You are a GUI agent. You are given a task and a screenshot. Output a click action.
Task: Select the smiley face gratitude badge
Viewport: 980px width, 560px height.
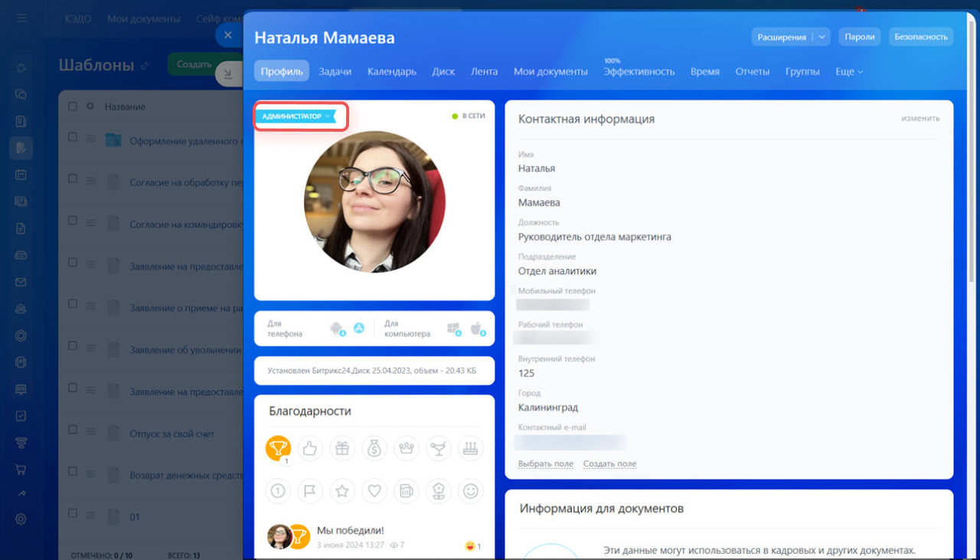pyautogui.click(x=471, y=490)
